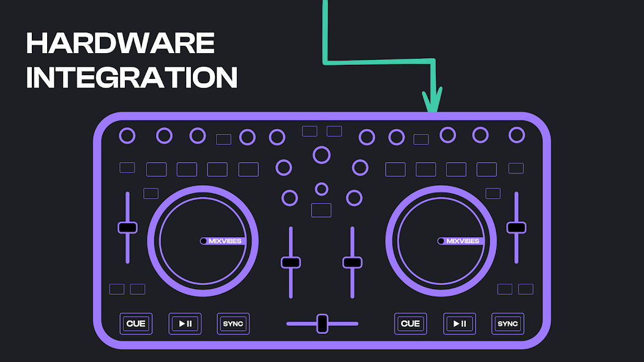Click the right pitch fader handle
The width and height of the screenshot is (644, 362).
516,227
